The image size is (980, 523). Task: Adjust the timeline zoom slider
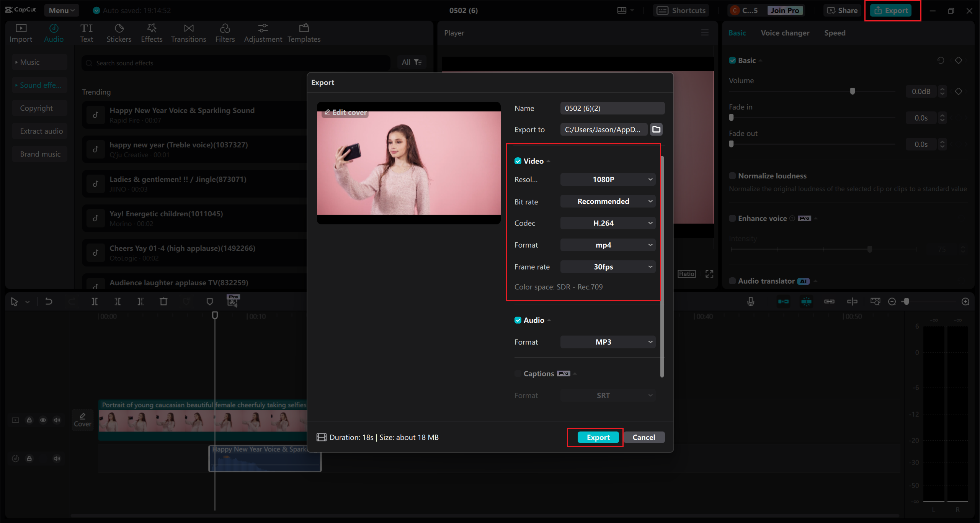[906, 301]
